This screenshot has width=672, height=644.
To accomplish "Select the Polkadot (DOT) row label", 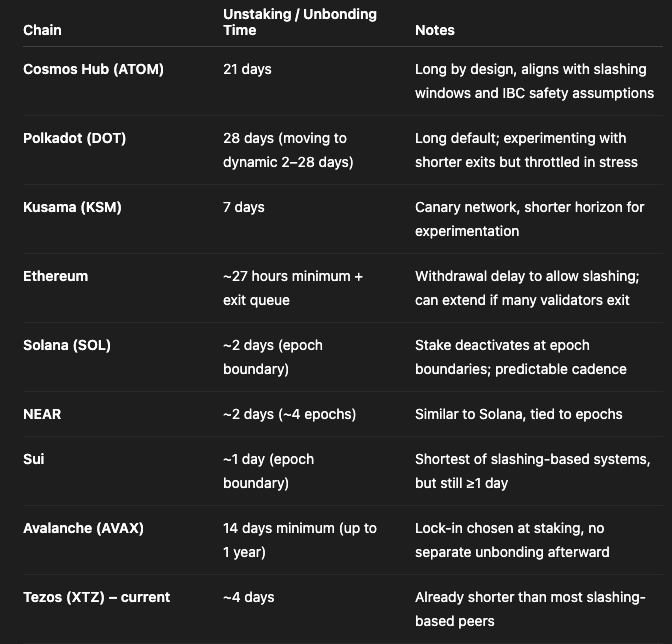I will (x=74, y=138).
